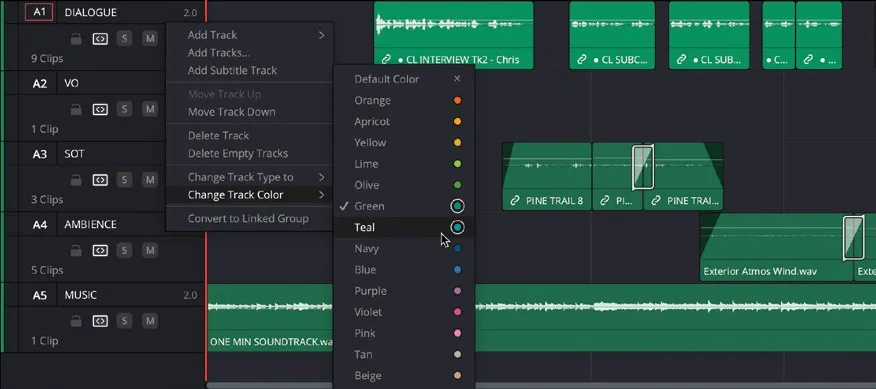The height and width of the screenshot is (389, 876).
Task: Lock the A3 SOT track
Action: [x=76, y=180]
